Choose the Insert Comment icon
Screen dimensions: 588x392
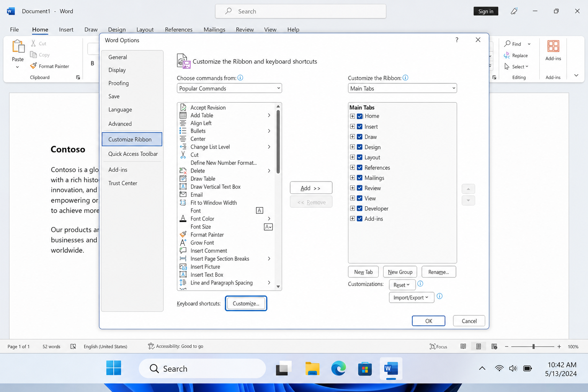pyautogui.click(x=183, y=251)
